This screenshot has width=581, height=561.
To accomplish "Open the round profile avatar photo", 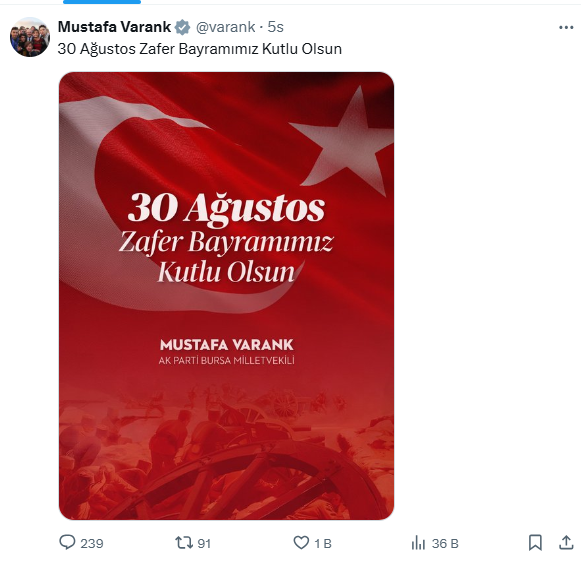I will (x=30, y=37).
